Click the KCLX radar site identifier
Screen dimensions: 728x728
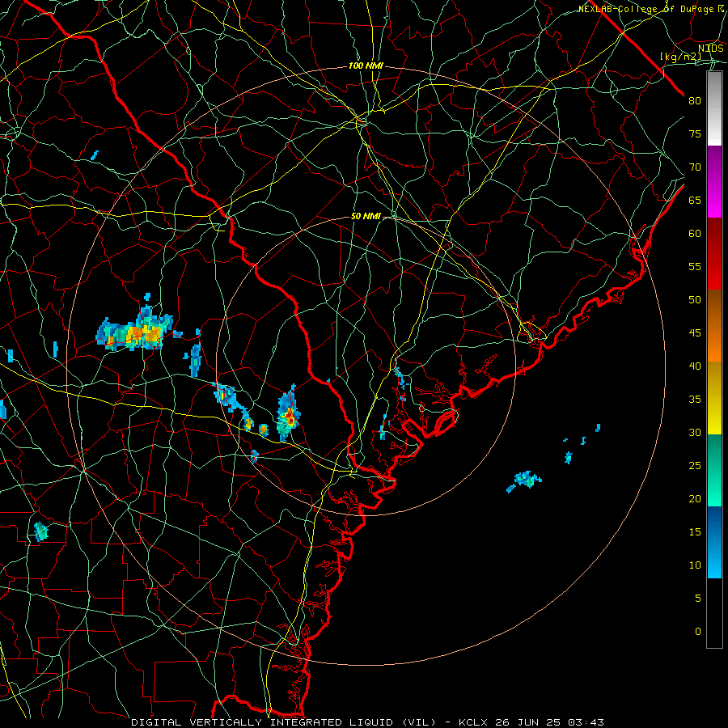[472, 722]
